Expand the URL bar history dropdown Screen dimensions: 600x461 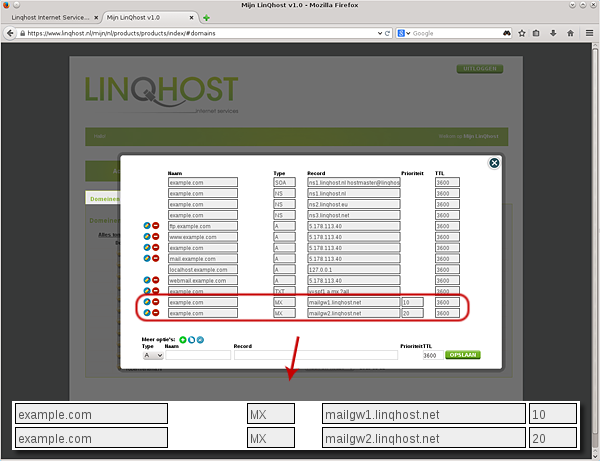click(380, 33)
